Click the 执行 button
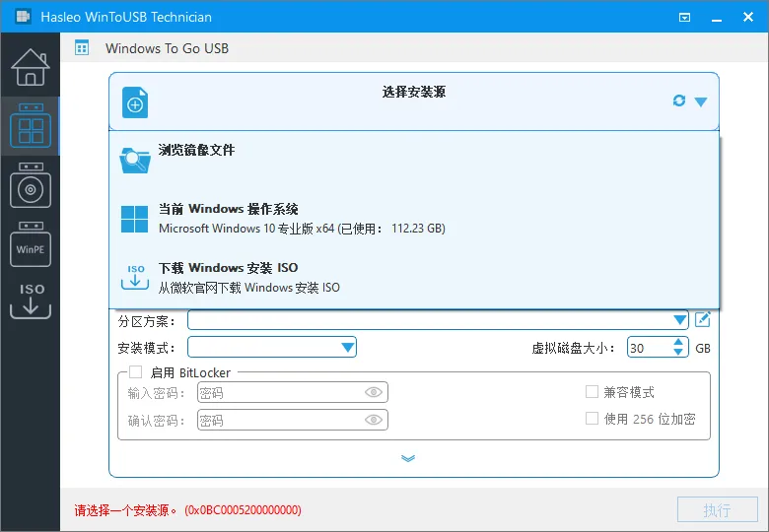Image resolution: width=769 pixels, height=532 pixels. click(x=718, y=510)
